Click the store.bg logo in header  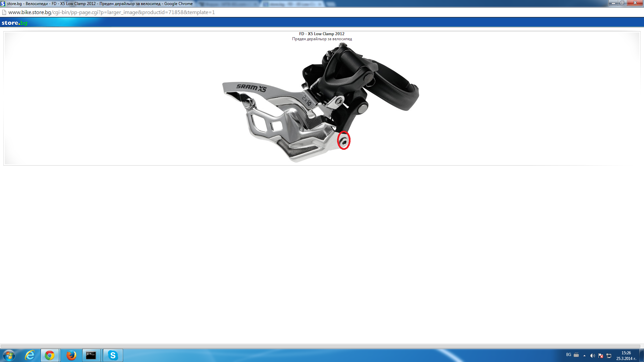point(14,23)
